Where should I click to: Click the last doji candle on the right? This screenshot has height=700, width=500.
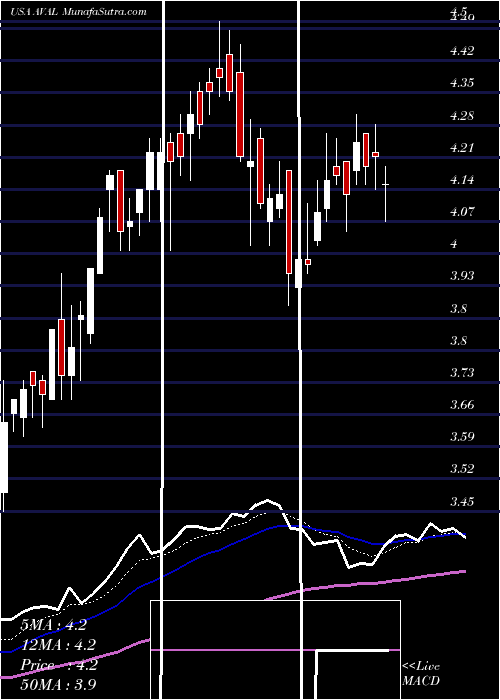[x=386, y=194]
